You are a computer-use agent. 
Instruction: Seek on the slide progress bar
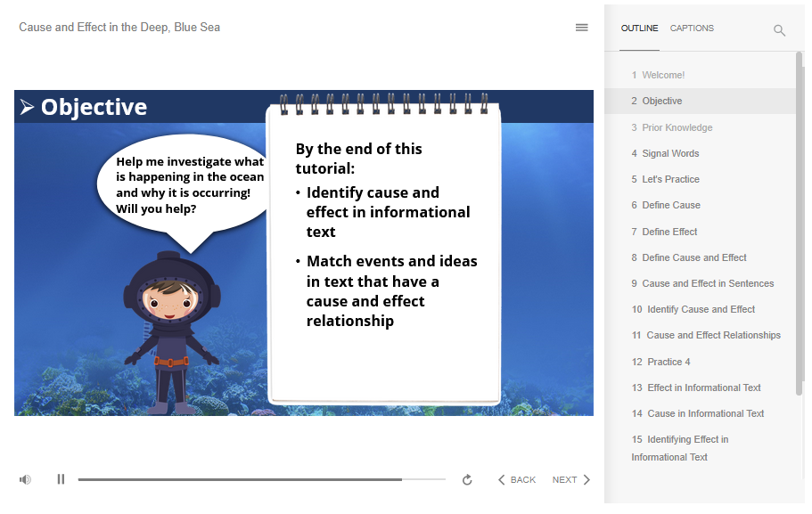click(x=261, y=480)
